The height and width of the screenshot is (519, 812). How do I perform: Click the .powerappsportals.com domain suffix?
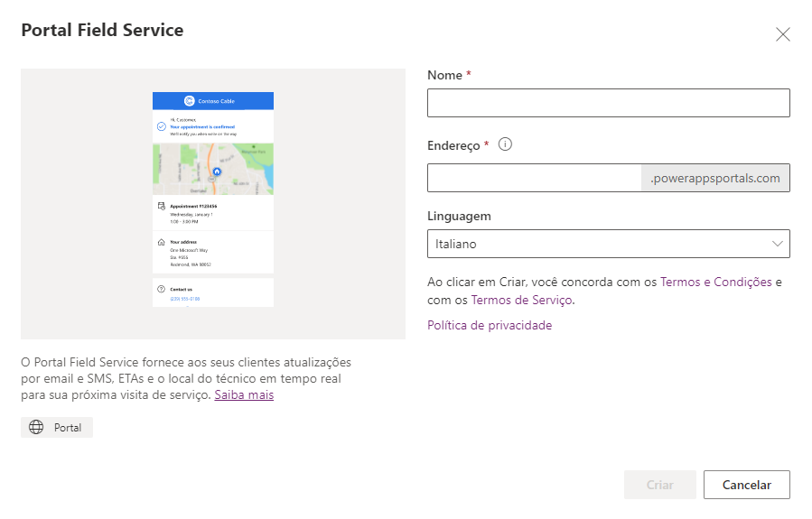pyautogui.click(x=715, y=178)
